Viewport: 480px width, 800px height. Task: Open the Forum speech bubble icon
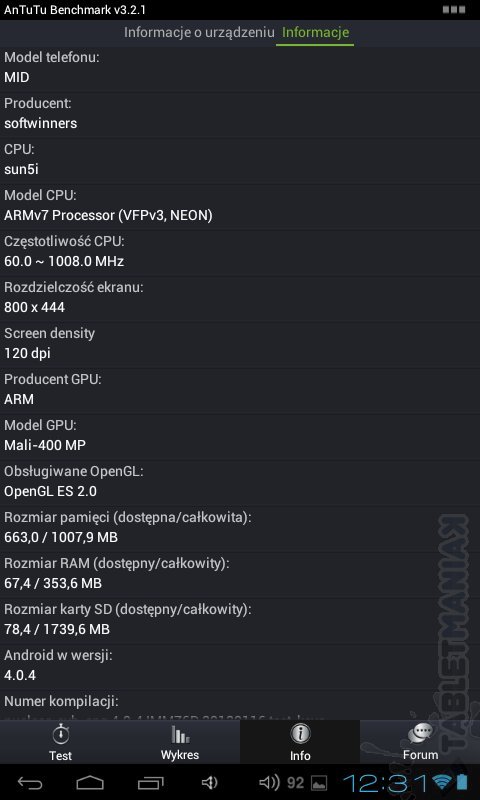click(420, 735)
